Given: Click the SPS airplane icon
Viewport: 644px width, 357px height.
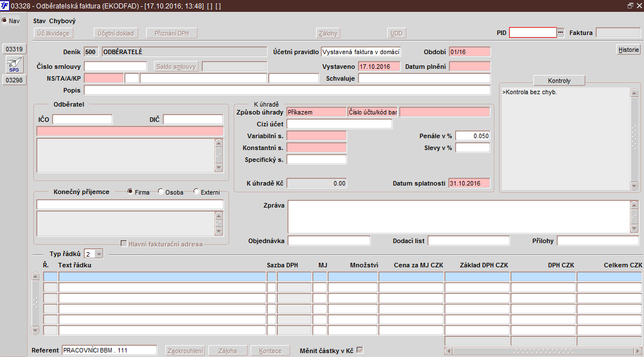Looking at the screenshot, I should 14,64.
